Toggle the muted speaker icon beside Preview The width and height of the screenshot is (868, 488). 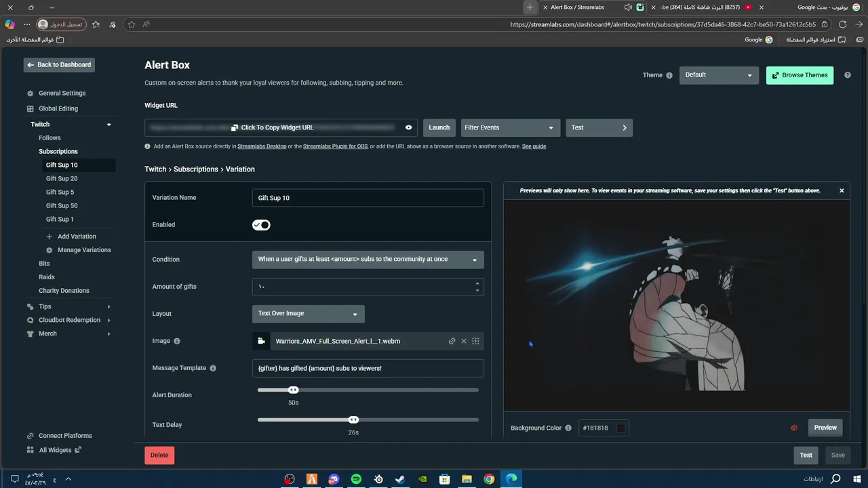pos(794,428)
